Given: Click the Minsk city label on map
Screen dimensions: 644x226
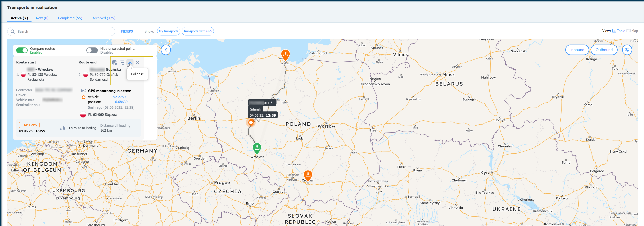Looking at the screenshot, I should click(449, 75).
